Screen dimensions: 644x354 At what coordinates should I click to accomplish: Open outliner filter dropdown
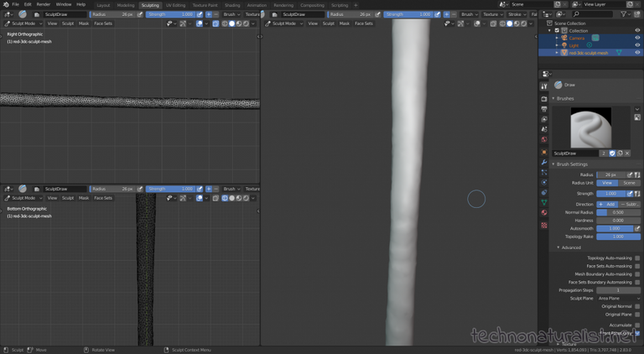625,14
